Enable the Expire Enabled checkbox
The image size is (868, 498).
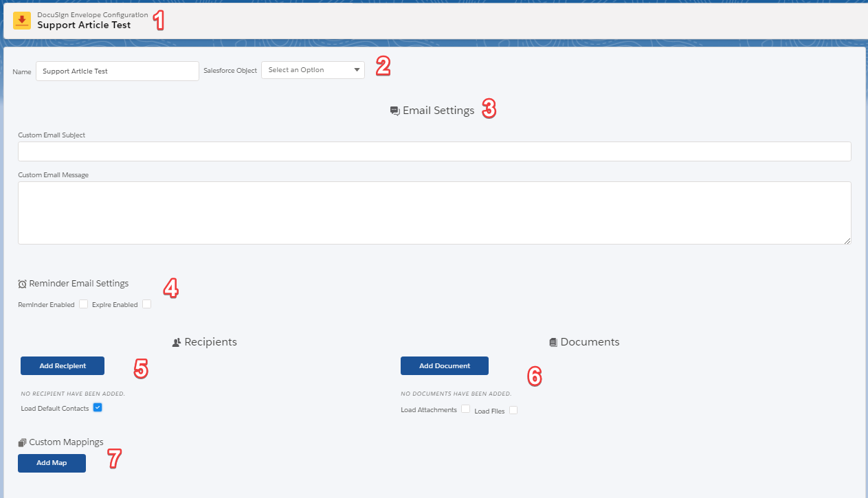coord(146,304)
